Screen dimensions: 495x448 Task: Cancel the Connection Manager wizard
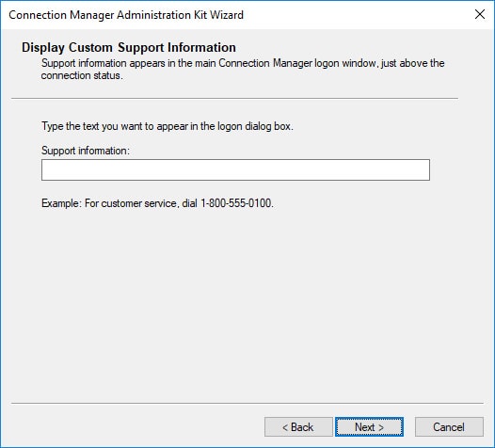[449, 427]
